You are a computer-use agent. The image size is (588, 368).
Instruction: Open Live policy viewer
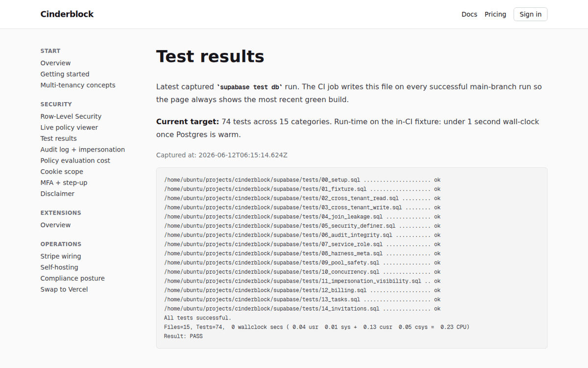[x=69, y=128]
